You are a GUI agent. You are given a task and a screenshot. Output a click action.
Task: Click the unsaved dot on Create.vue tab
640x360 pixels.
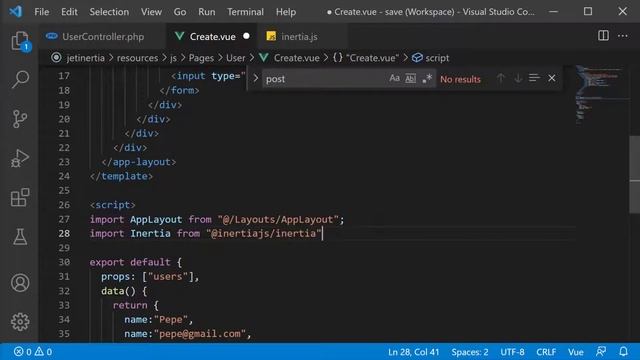246,36
